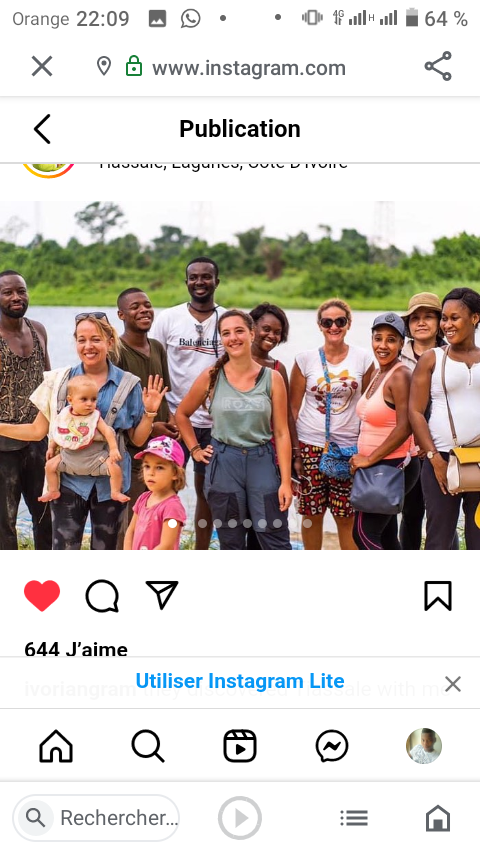Open Instagram search magnifier tab
This screenshot has width=480, height=854.
tap(148, 746)
